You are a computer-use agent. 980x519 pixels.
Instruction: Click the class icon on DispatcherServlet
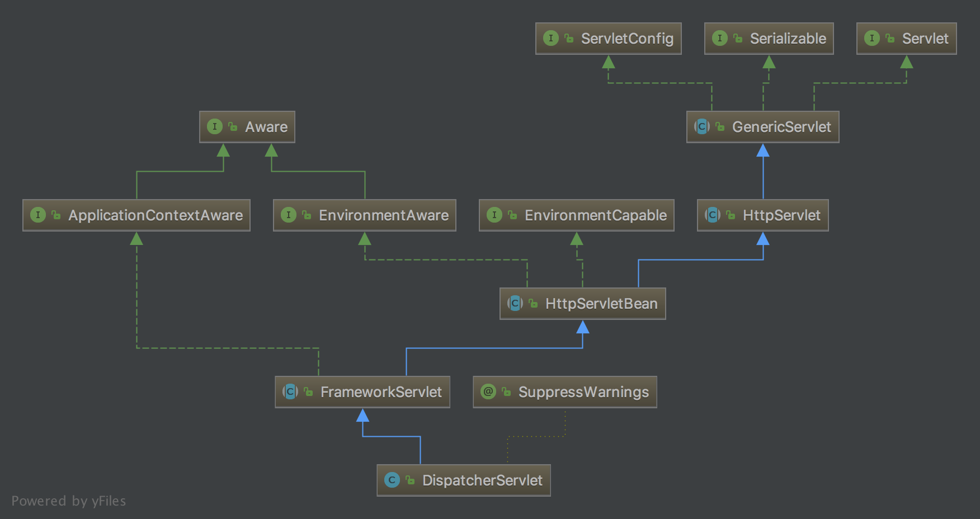pos(392,480)
